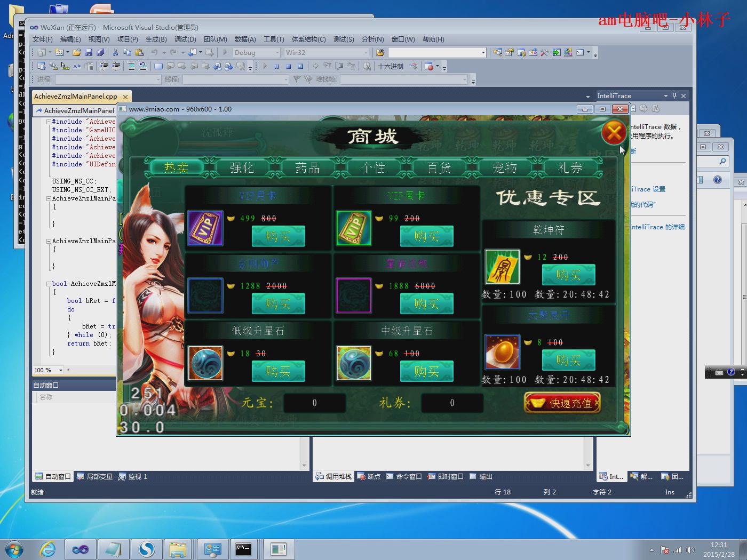Open Internet Explorer from the taskbar
Viewport: 747px width, 560px height.
click(x=47, y=549)
